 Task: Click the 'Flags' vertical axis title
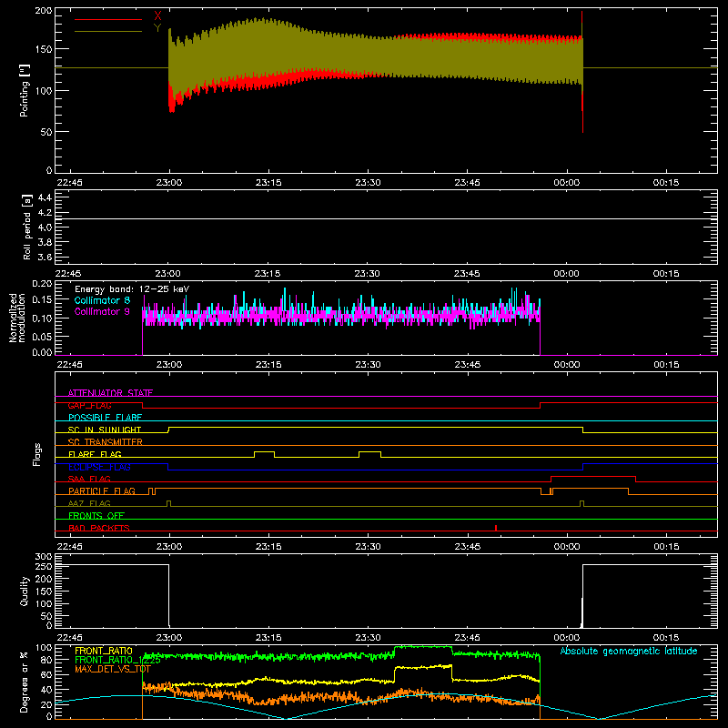coord(37,454)
